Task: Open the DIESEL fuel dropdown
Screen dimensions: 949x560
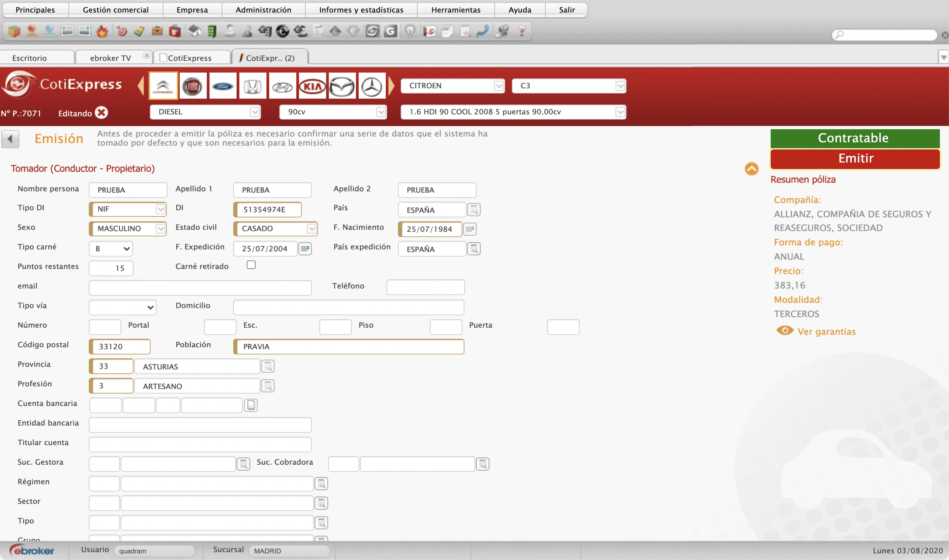Action: click(205, 112)
